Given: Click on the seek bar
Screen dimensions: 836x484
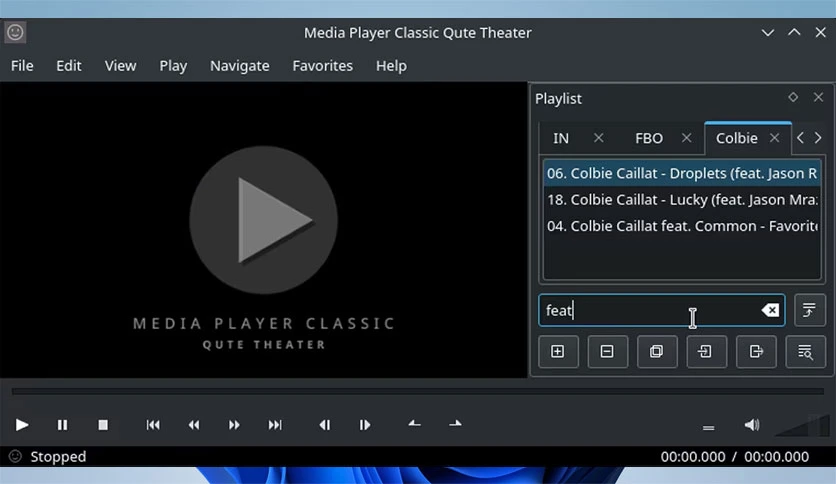Looking at the screenshot, I should [417, 391].
